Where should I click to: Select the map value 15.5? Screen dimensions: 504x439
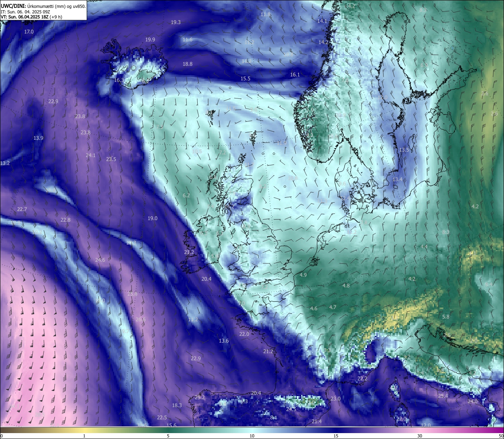coord(245,79)
